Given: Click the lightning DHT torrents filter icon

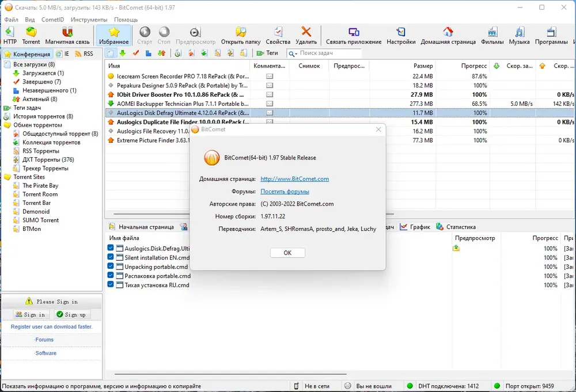Looking at the screenshot, I should (x=230, y=53).
